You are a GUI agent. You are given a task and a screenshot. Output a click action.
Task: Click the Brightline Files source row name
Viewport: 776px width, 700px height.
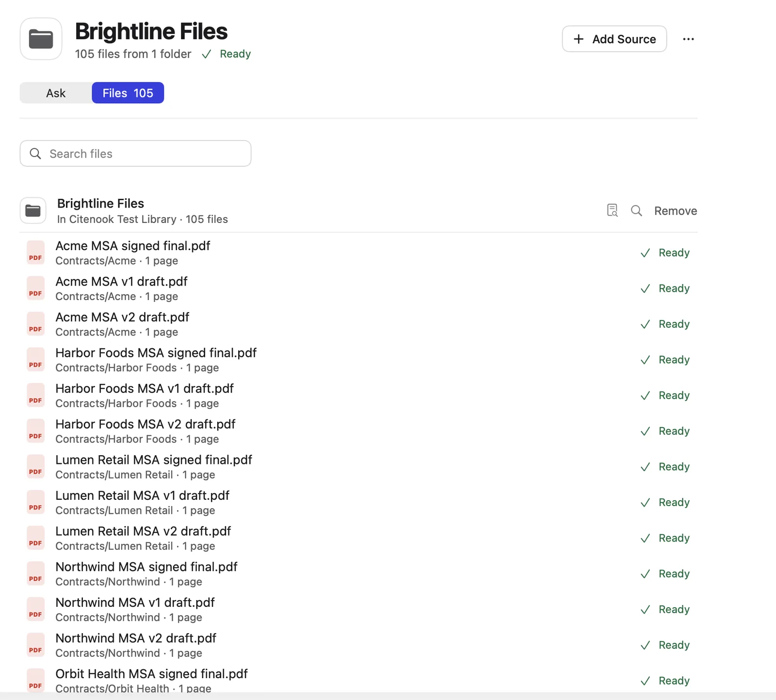[100, 203]
